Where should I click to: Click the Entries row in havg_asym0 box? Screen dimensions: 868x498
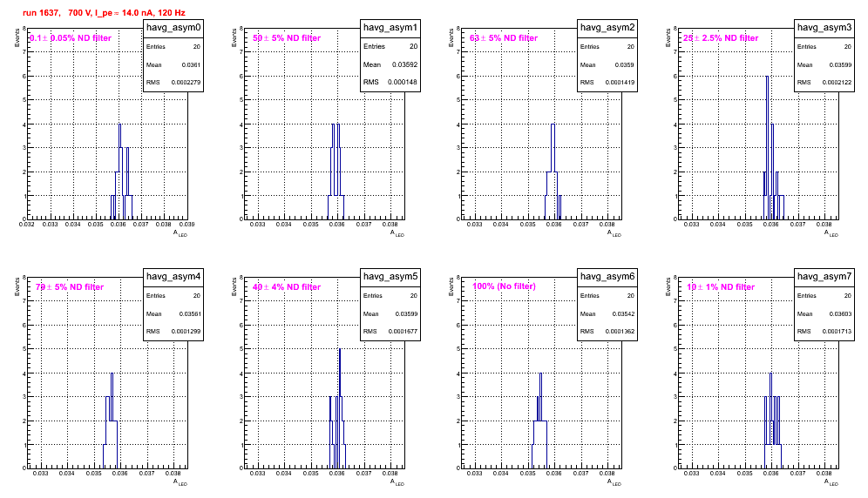173,47
